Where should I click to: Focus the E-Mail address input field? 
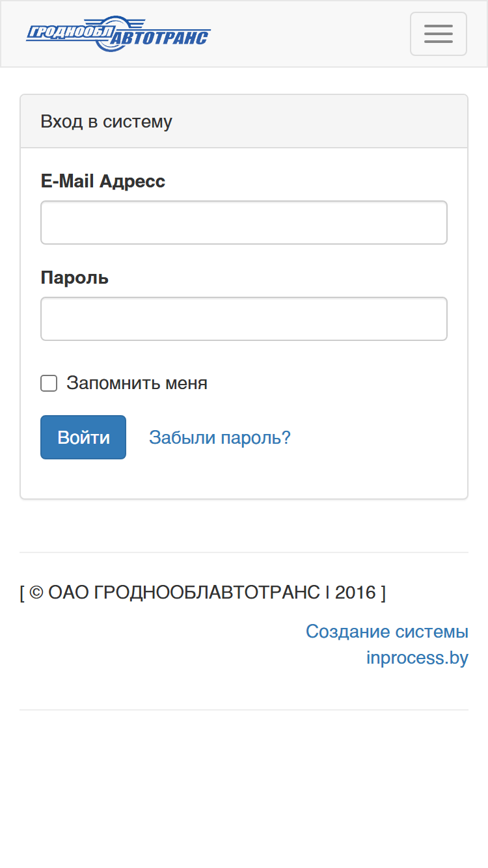coord(244,223)
